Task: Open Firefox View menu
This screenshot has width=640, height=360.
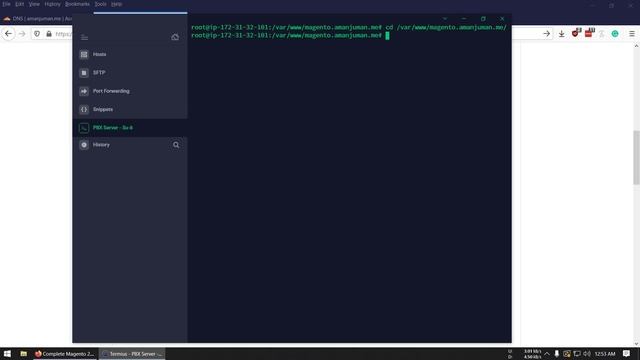Action: [x=34, y=4]
